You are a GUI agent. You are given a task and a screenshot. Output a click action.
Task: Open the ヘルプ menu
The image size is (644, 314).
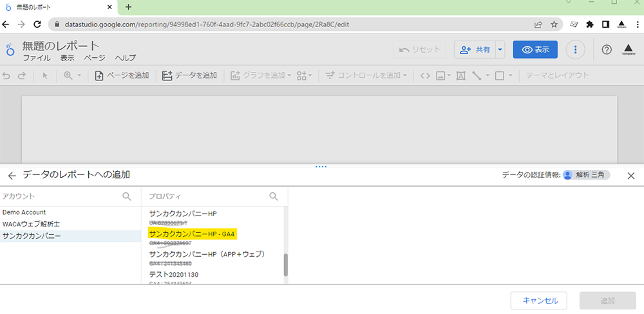pyautogui.click(x=126, y=58)
